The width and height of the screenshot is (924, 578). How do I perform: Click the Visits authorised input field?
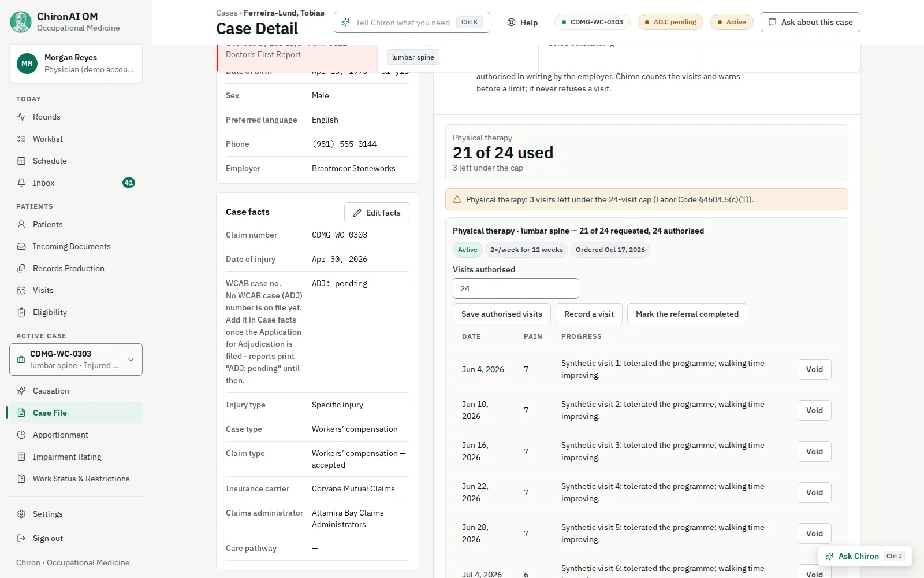click(x=516, y=288)
